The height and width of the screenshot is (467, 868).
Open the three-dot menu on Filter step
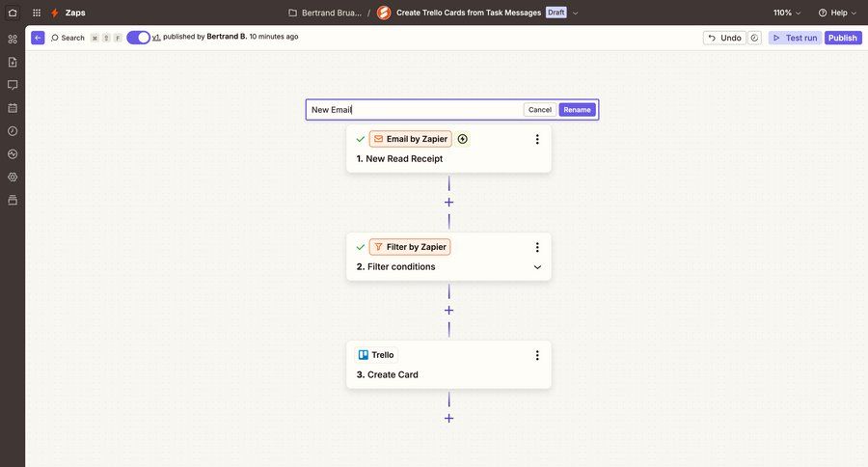537,247
